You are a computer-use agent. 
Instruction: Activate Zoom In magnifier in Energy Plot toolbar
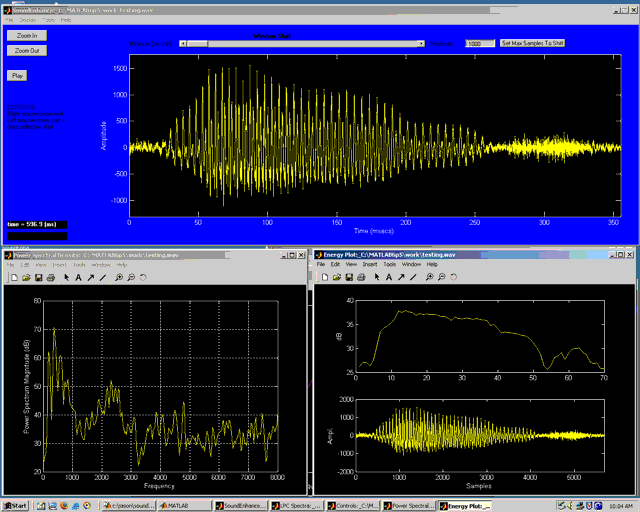[427, 277]
